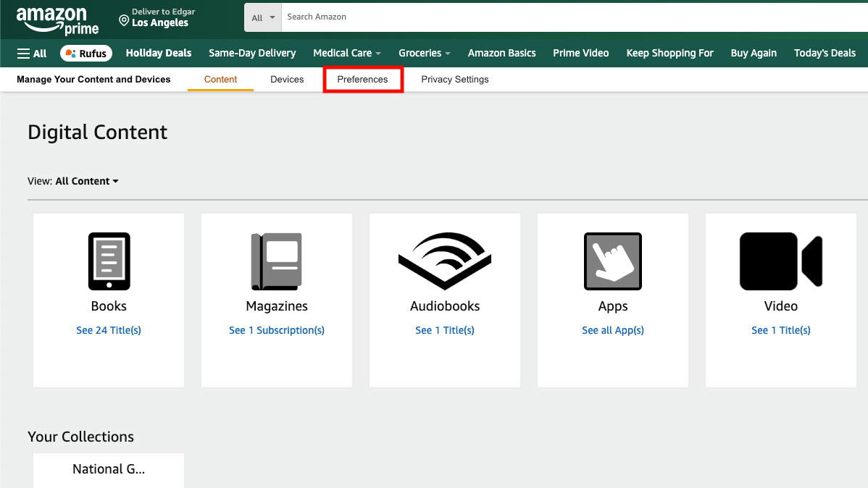
Task: Open the All hamburger menu
Action: click(x=32, y=53)
